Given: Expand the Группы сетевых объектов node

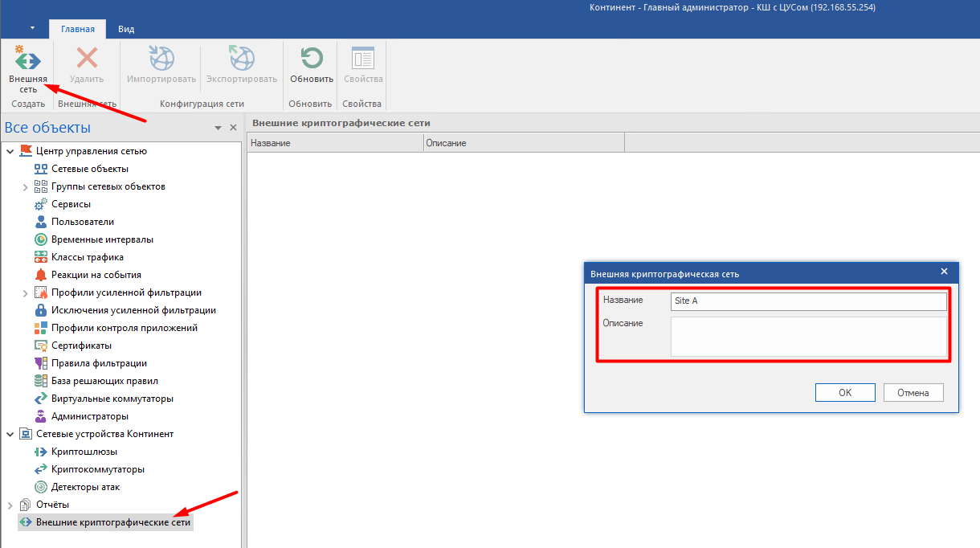Looking at the screenshot, I should (x=26, y=186).
